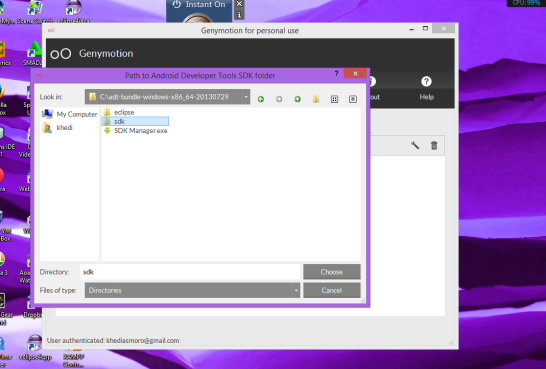Click the greyed forward arrow icon
546x369 pixels.
(279, 99)
